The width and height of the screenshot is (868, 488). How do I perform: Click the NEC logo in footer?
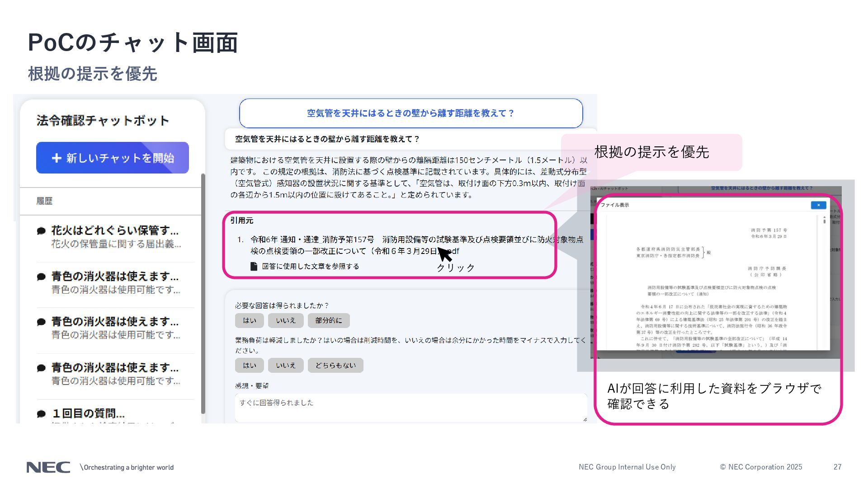click(48, 467)
